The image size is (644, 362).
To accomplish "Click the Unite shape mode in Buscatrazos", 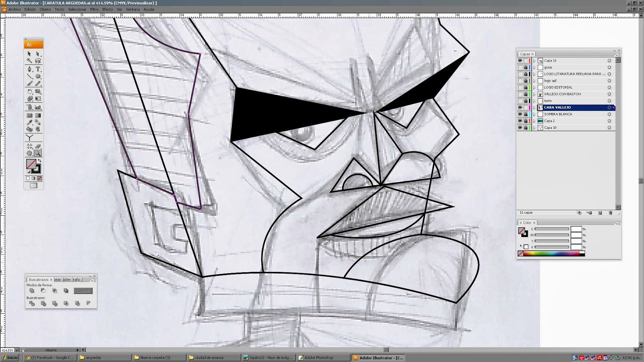I will pyautogui.click(x=32, y=290).
